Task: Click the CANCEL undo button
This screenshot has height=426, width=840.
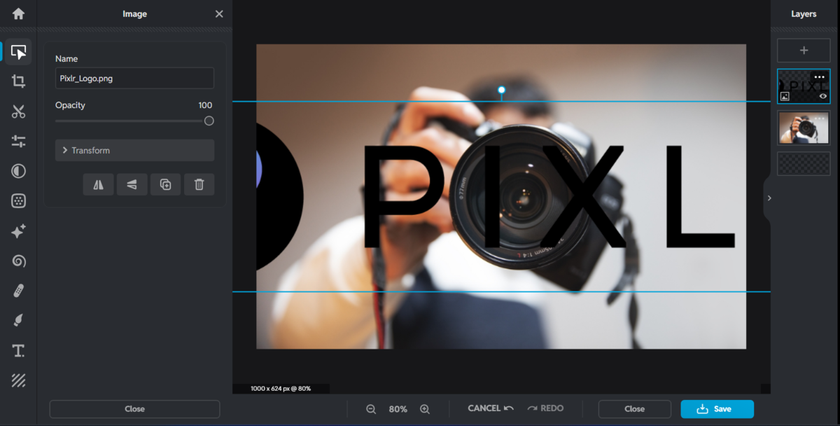Action: point(490,408)
